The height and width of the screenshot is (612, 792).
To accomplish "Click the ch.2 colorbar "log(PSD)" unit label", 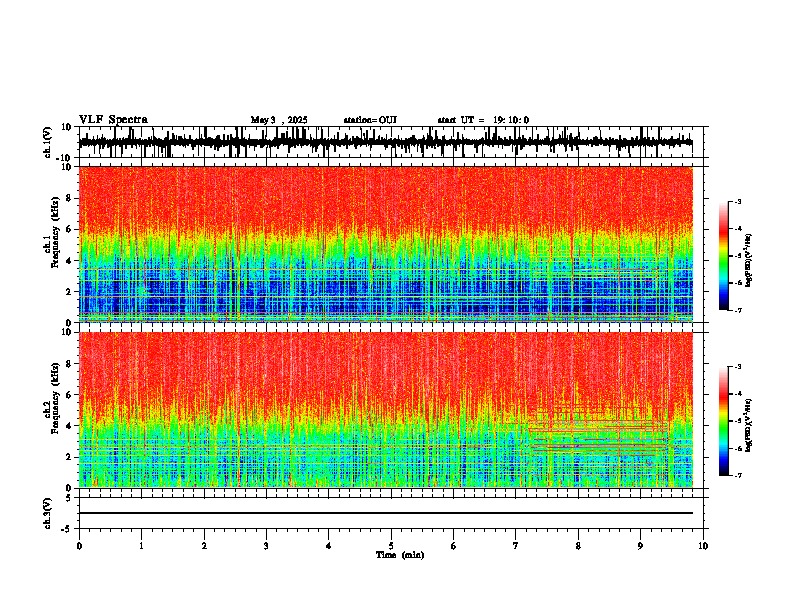I will pos(749,425).
